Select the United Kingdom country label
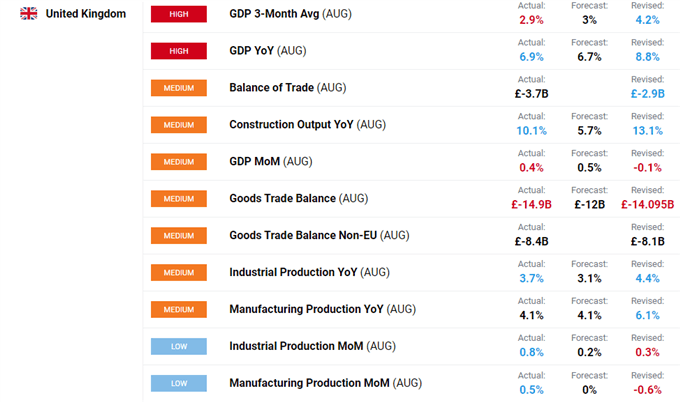680x402 pixels. (x=85, y=14)
